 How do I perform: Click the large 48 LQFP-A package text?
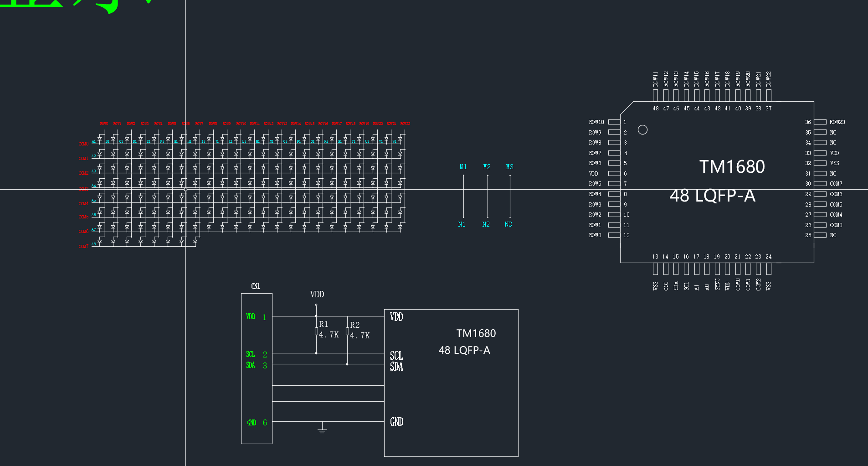(712, 196)
